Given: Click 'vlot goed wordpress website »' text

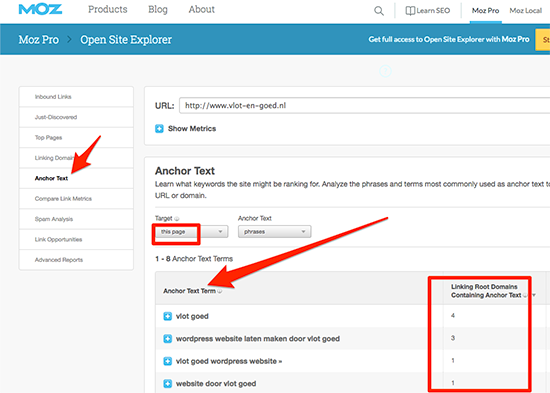Looking at the screenshot, I should click(229, 361).
